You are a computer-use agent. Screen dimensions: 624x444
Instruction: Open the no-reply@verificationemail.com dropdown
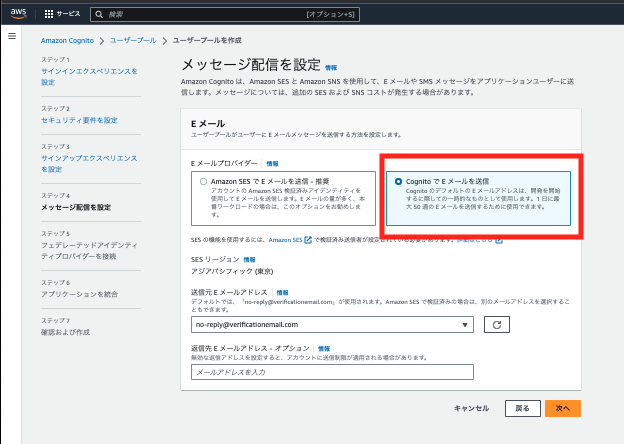(332, 325)
